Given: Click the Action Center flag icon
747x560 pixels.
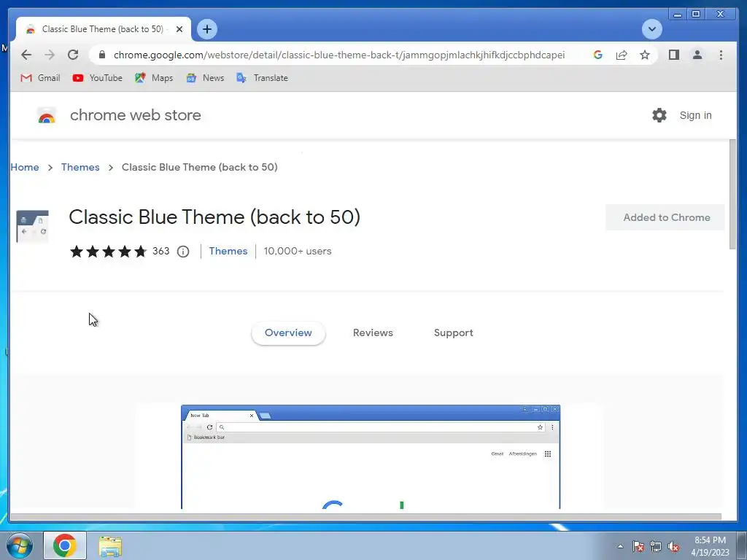Looking at the screenshot, I should click(638, 546).
